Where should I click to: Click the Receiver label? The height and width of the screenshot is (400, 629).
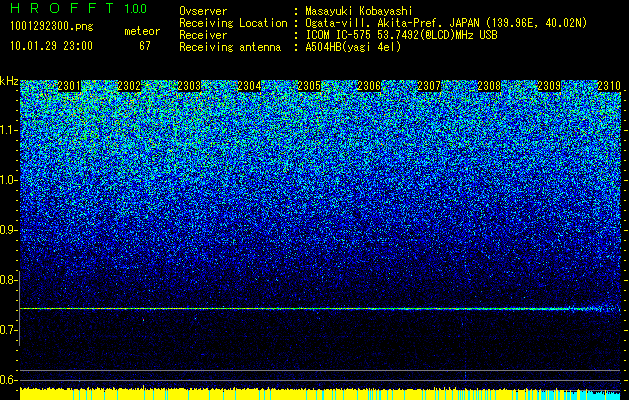pos(203,35)
